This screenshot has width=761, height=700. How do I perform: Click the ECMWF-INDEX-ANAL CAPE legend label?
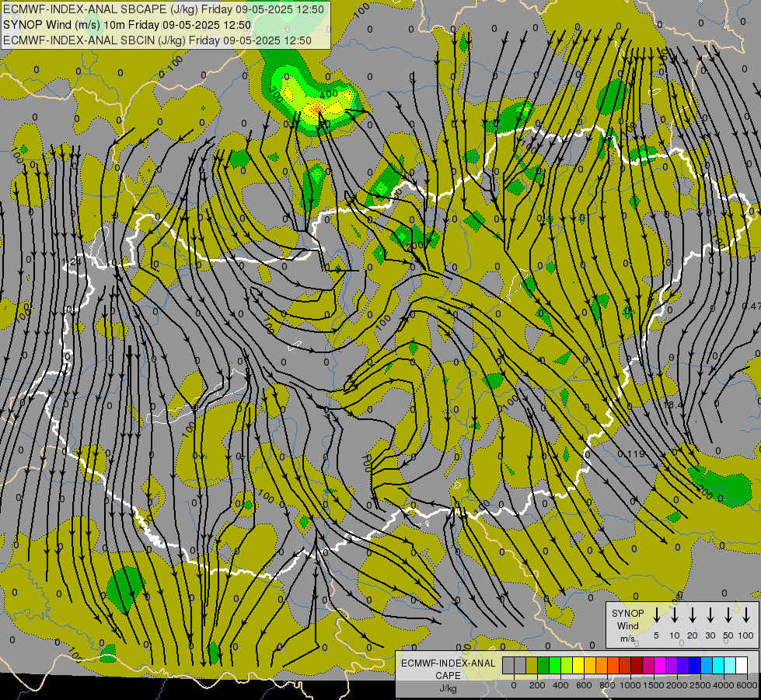[x=448, y=670]
